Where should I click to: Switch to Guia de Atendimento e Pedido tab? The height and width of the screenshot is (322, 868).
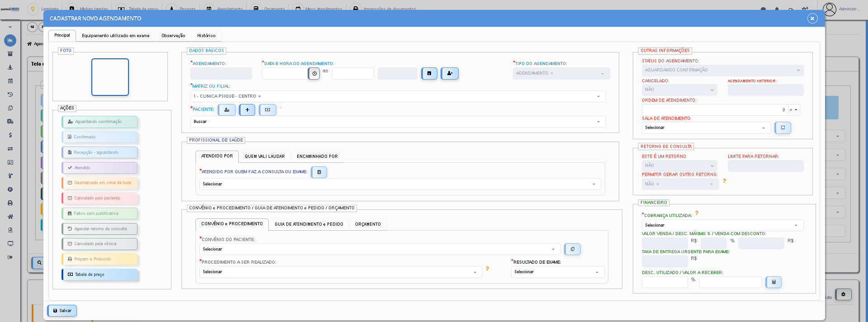(x=309, y=224)
